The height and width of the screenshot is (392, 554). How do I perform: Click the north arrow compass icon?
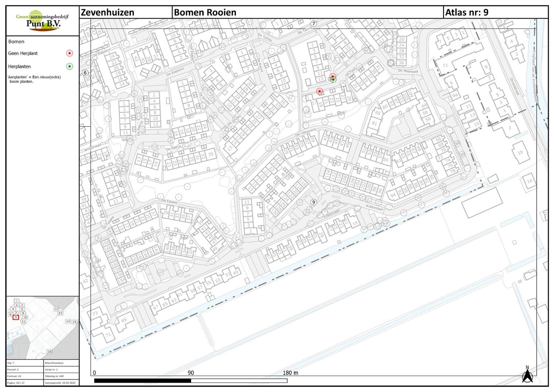[x=527, y=375]
